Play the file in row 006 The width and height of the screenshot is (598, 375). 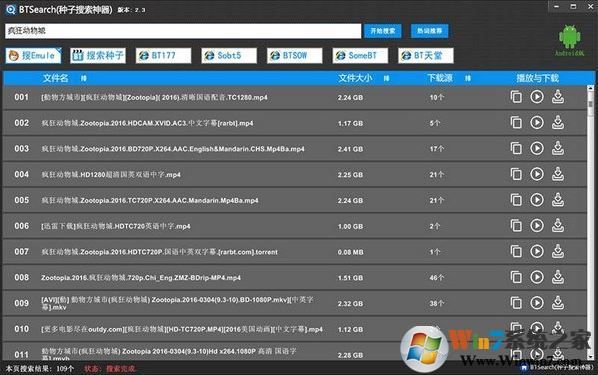pyautogui.click(x=537, y=225)
